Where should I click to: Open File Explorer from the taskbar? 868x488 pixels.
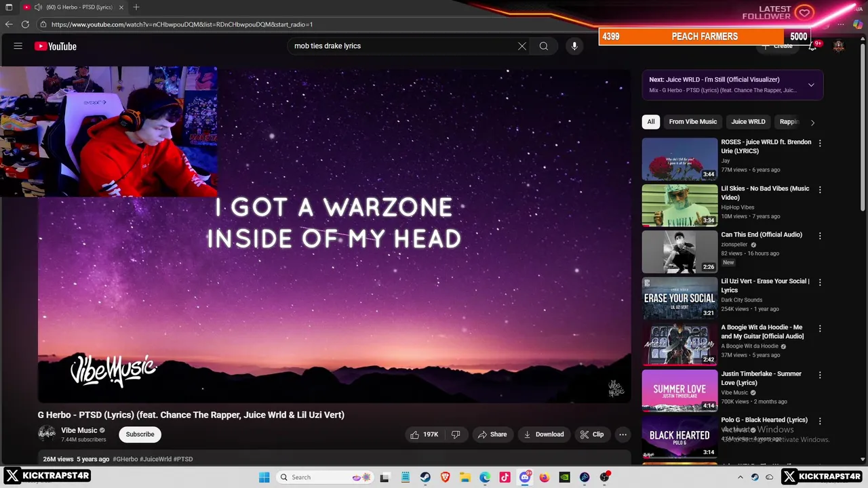[465, 477]
